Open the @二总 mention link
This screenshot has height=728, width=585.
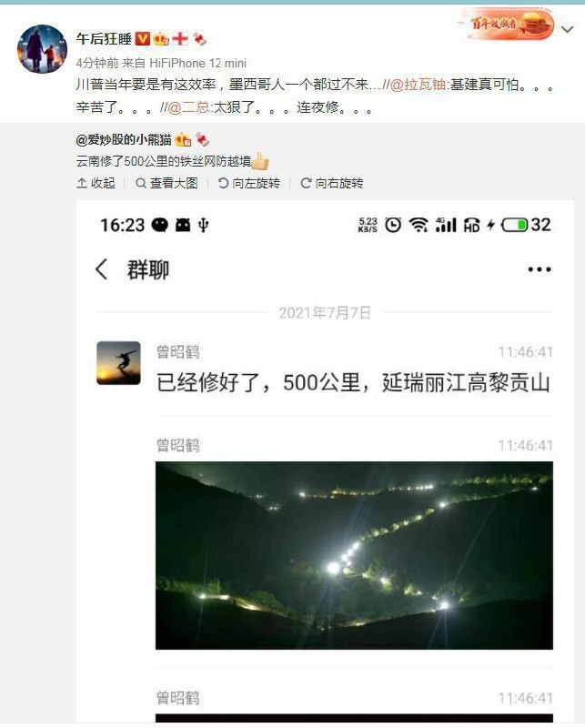coord(188,107)
